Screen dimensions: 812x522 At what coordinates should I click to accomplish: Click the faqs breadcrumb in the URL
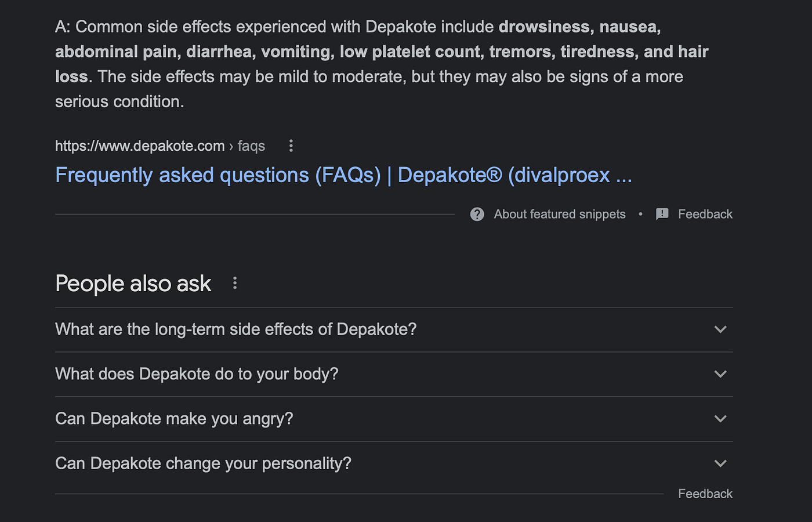[x=251, y=146]
